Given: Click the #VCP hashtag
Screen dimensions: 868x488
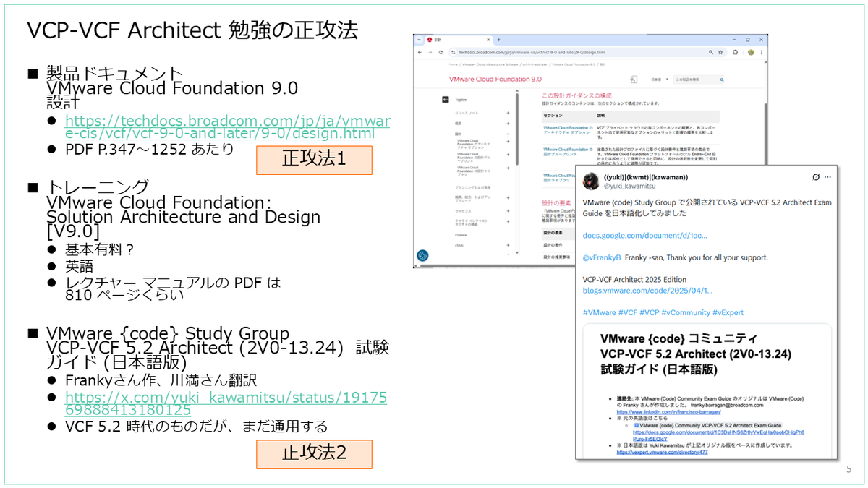Looking at the screenshot, I should (x=650, y=312).
